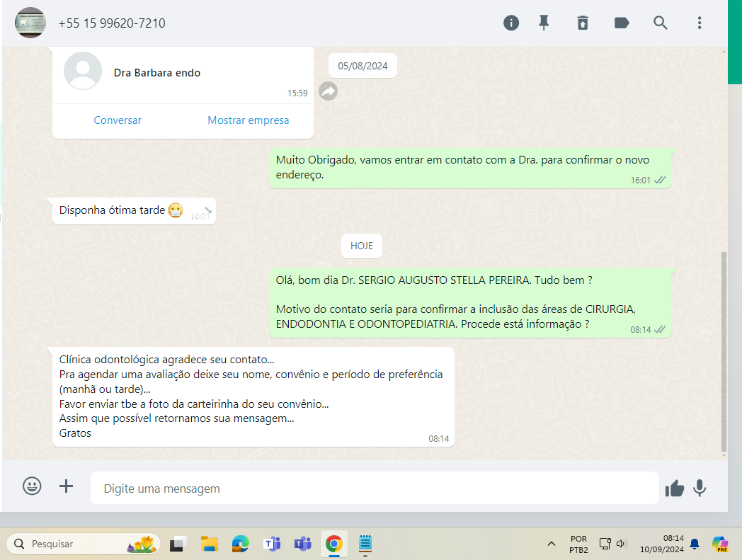This screenshot has width=742, height=560.
Task: Open File Explorer from the taskbar
Action: click(209, 544)
